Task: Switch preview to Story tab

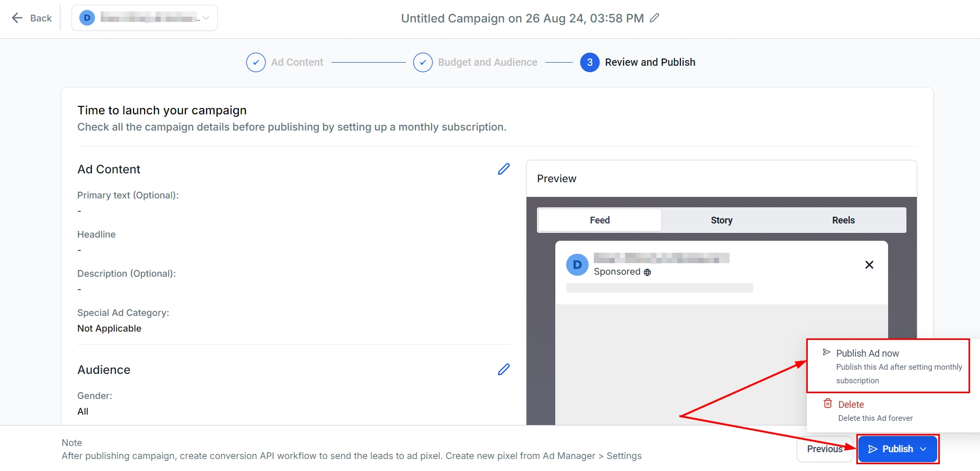Action: click(x=721, y=220)
